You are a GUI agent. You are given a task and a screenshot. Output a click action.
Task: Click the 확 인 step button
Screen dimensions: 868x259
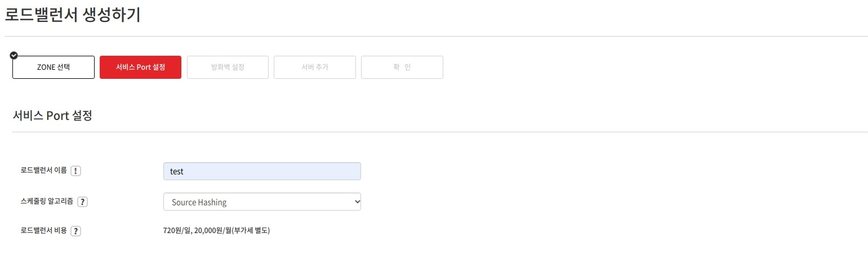[402, 67]
